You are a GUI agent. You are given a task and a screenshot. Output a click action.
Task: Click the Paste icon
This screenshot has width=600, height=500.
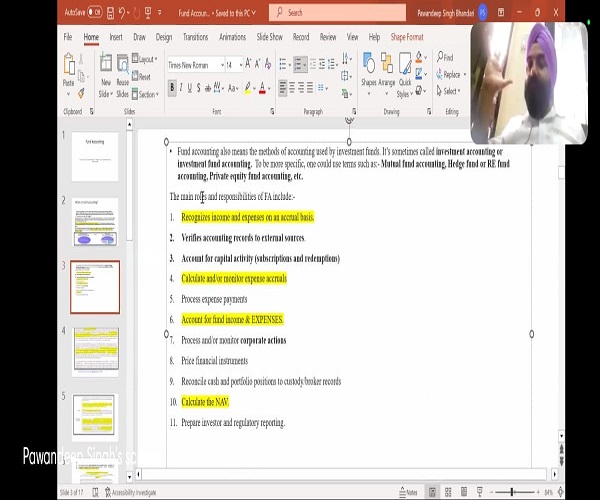point(68,64)
